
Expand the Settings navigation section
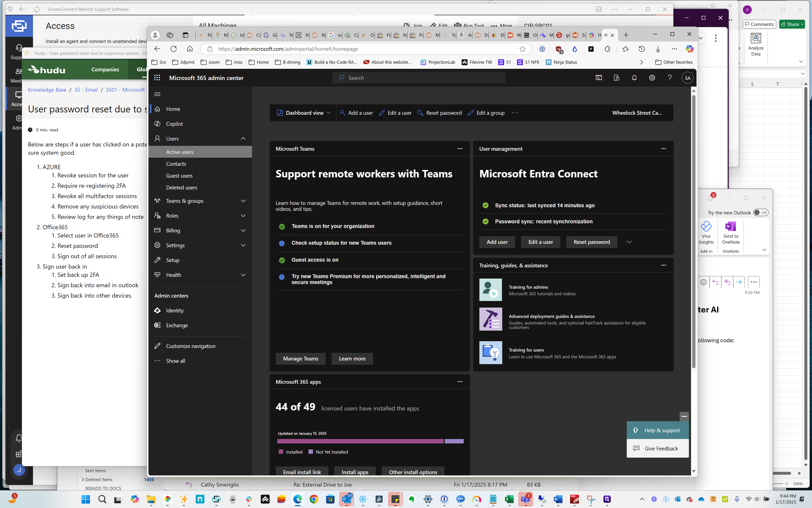coord(243,245)
